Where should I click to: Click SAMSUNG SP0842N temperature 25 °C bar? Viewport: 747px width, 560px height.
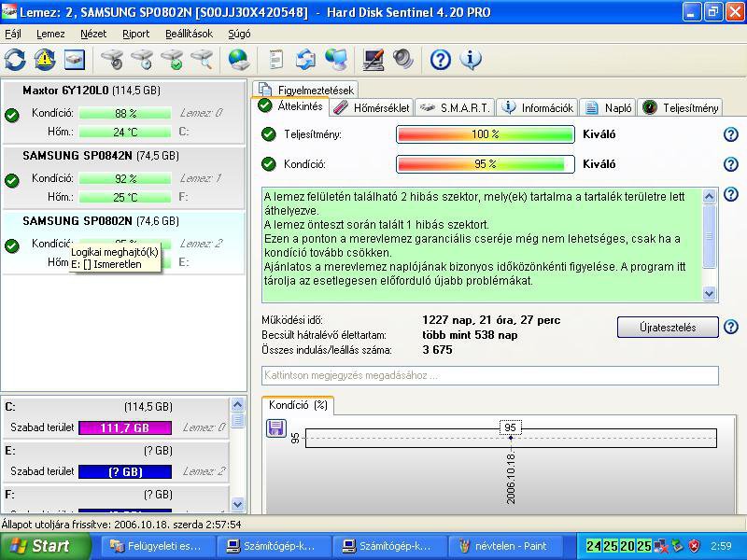pos(125,197)
